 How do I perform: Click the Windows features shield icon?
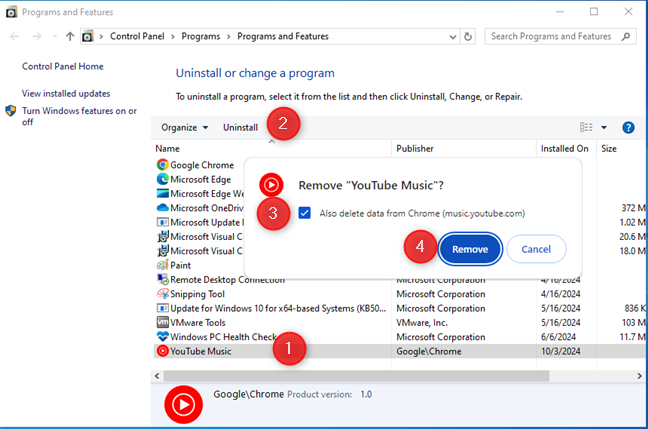[x=11, y=111]
